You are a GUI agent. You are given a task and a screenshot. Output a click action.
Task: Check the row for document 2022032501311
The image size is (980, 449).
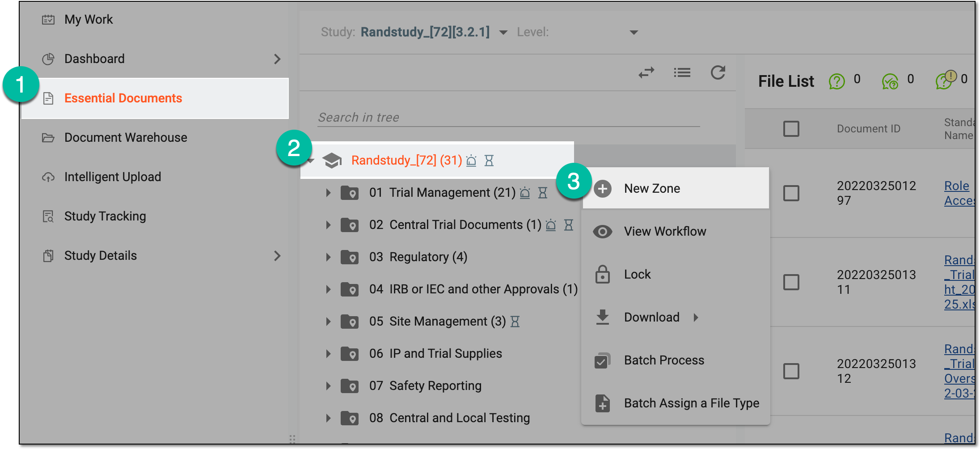coord(791,282)
